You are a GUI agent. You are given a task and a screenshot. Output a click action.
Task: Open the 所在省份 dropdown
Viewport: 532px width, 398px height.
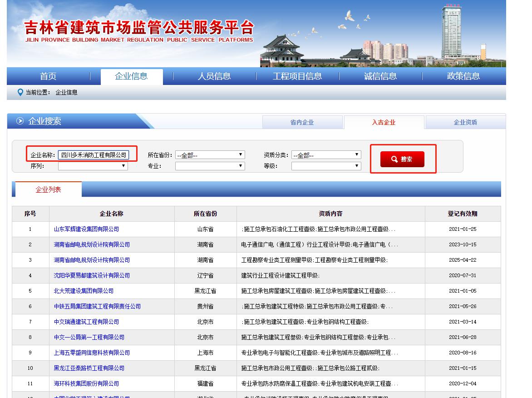210,155
